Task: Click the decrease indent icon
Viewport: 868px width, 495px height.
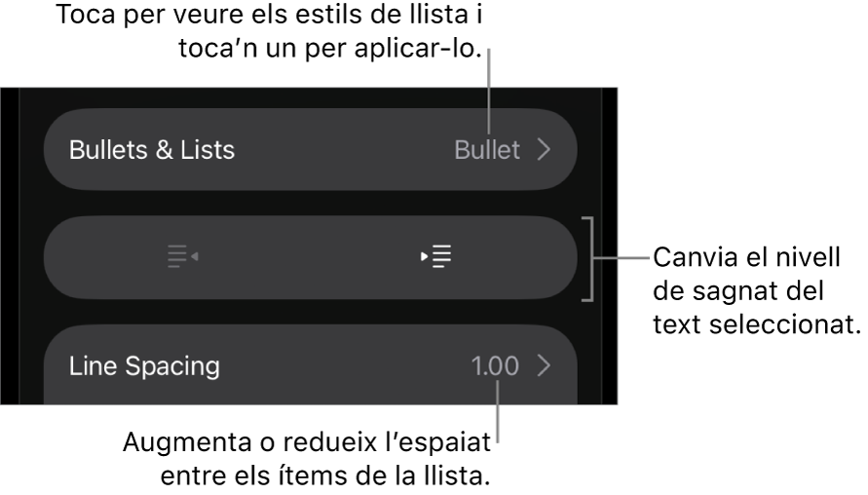Action: 182,256
